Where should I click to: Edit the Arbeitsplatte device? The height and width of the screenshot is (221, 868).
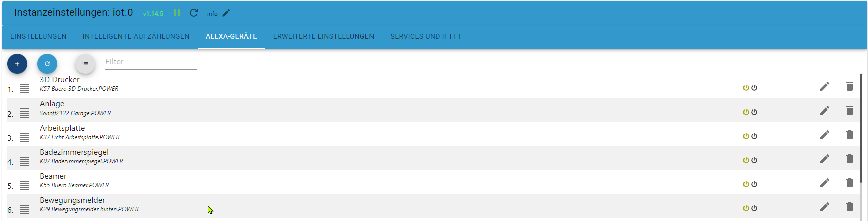coord(825,135)
